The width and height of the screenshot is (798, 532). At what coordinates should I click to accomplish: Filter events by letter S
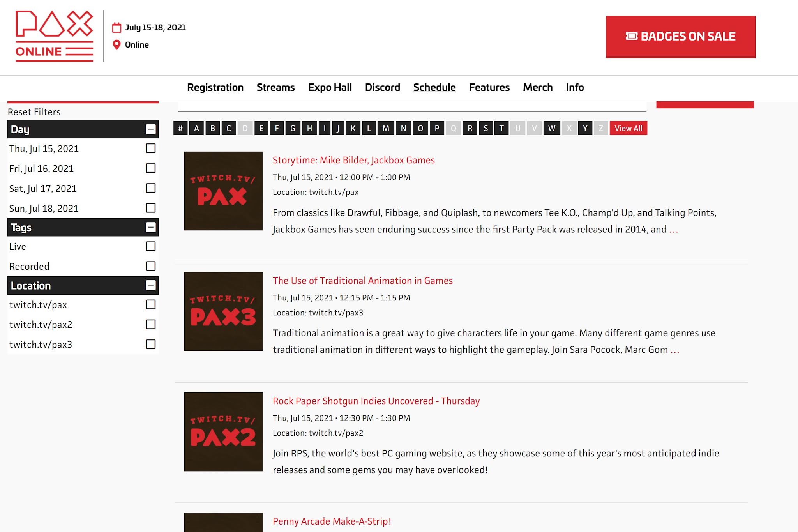[x=486, y=128]
